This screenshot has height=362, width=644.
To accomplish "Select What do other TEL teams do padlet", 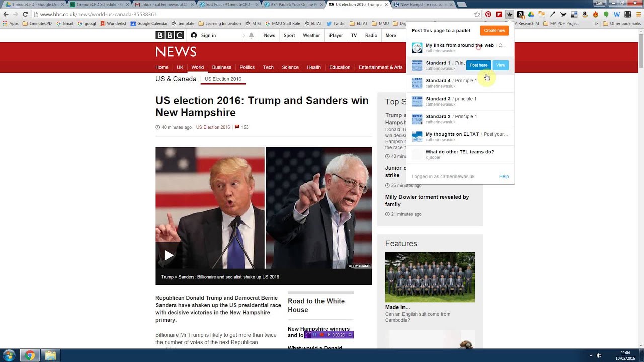I will tap(460, 154).
